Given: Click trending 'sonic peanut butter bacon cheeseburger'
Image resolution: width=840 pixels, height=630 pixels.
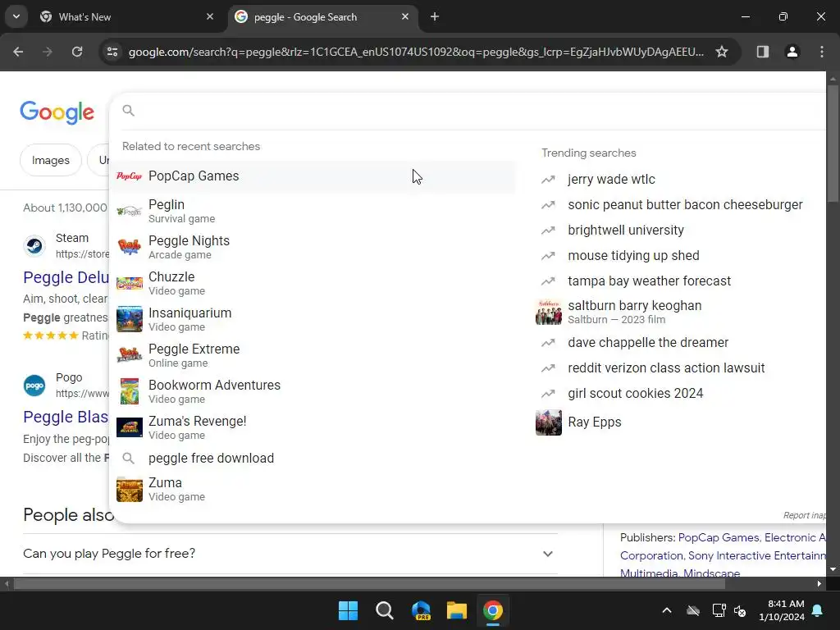Looking at the screenshot, I should (685, 204).
